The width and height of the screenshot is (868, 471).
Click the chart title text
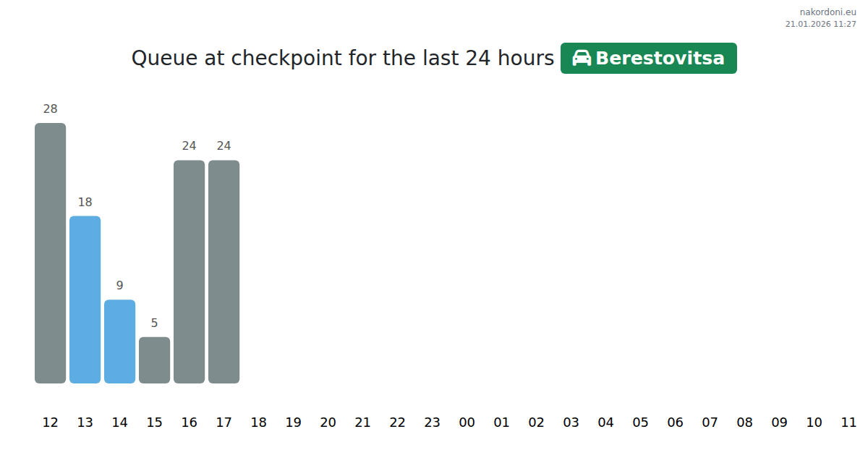(342, 58)
